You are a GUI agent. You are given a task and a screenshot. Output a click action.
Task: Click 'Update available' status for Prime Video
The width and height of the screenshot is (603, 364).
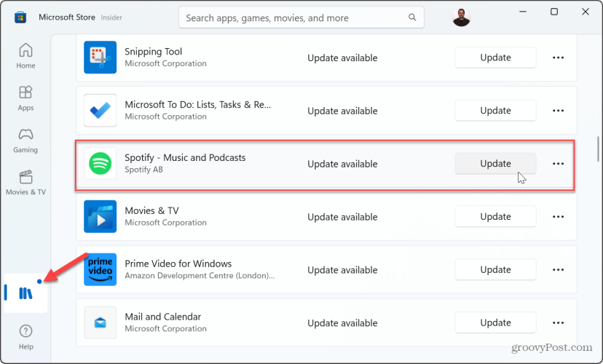tap(342, 270)
